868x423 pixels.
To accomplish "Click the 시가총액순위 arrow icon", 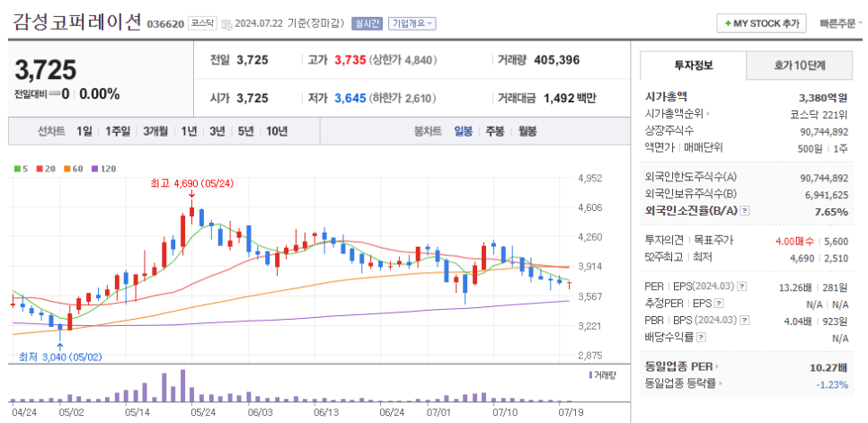I will [708, 114].
